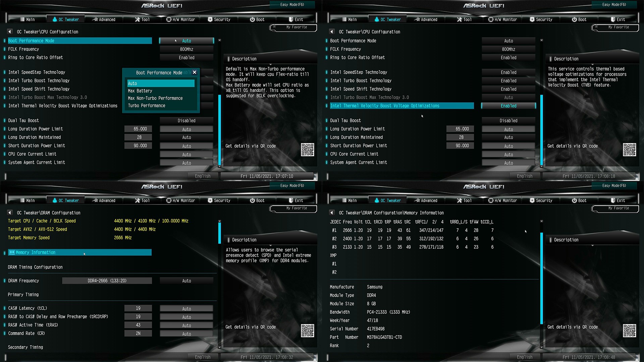644x362 pixels.
Task: Click back arrow beside DRAM Configuration\Memory Information breadcrumb
Action: point(332,213)
